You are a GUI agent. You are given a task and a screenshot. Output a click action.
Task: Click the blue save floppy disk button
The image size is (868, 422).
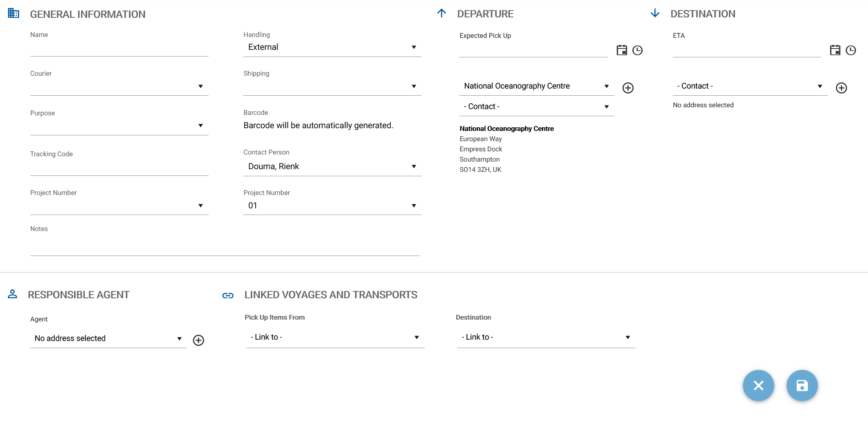802,385
